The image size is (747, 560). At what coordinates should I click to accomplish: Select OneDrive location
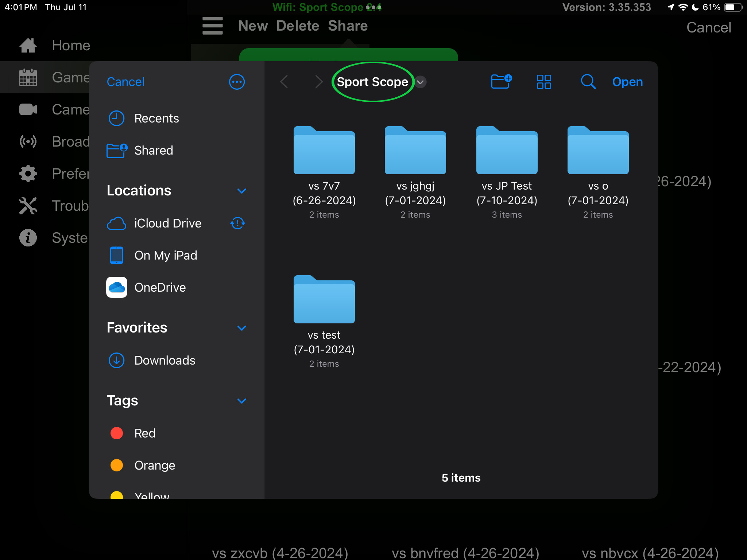click(x=177, y=287)
